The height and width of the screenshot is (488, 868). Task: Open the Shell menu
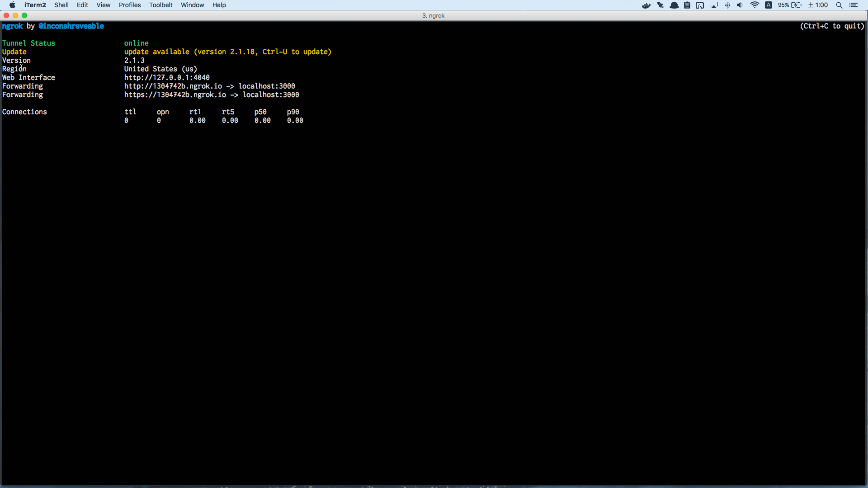coord(61,5)
